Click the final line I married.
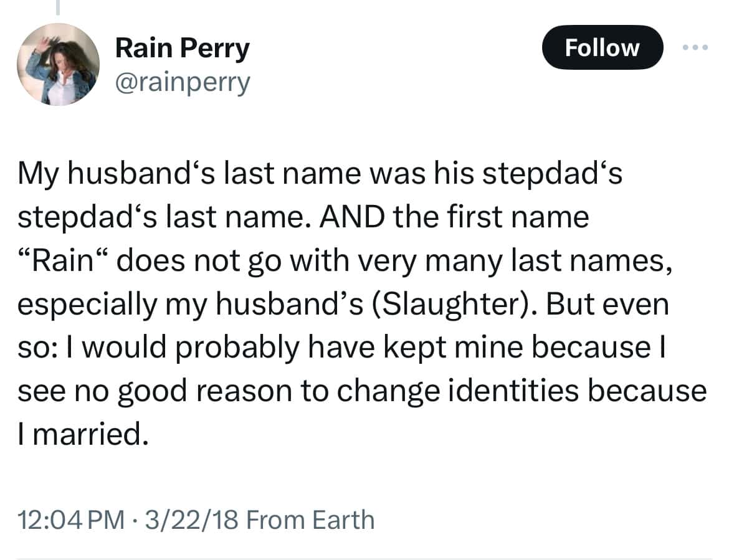729x560 pixels. [83, 434]
